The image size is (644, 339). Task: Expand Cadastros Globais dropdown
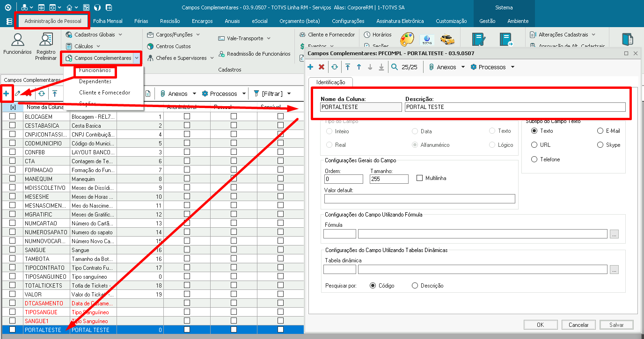coord(120,35)
